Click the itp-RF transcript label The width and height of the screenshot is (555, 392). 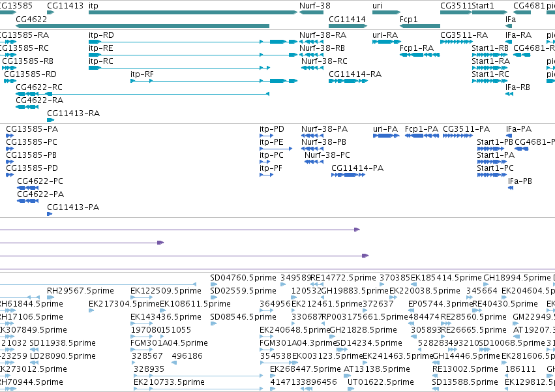pyautogui.click(x=142, y=74)
